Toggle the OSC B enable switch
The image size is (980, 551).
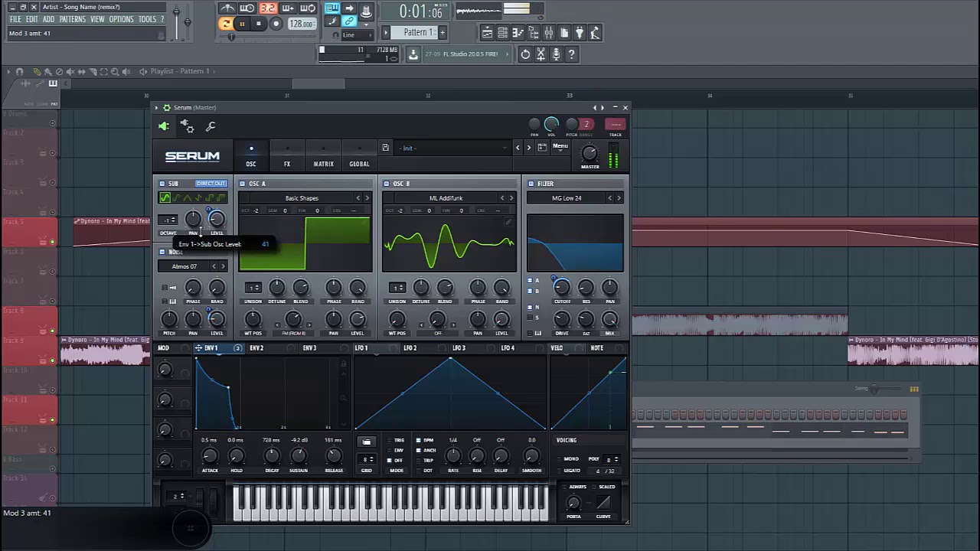point(386,184)
